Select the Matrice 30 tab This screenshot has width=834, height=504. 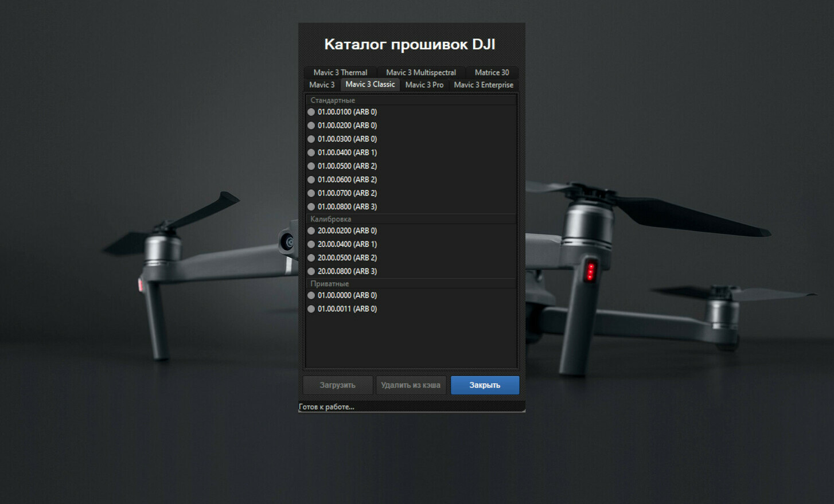(492, 72)
